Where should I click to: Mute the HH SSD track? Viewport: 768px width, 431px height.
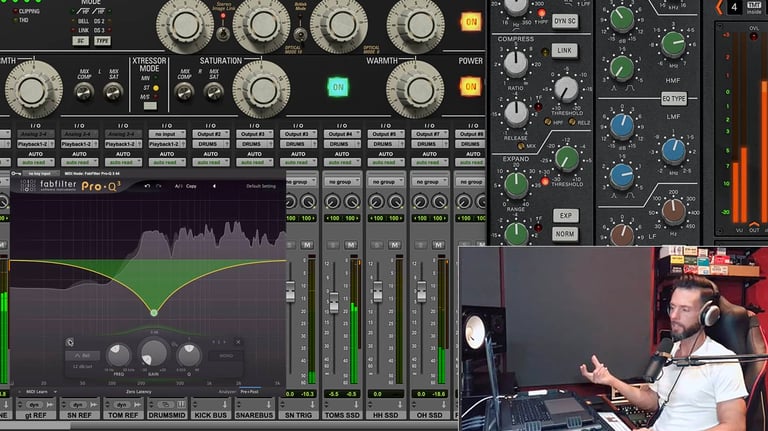tap(394, 244)
